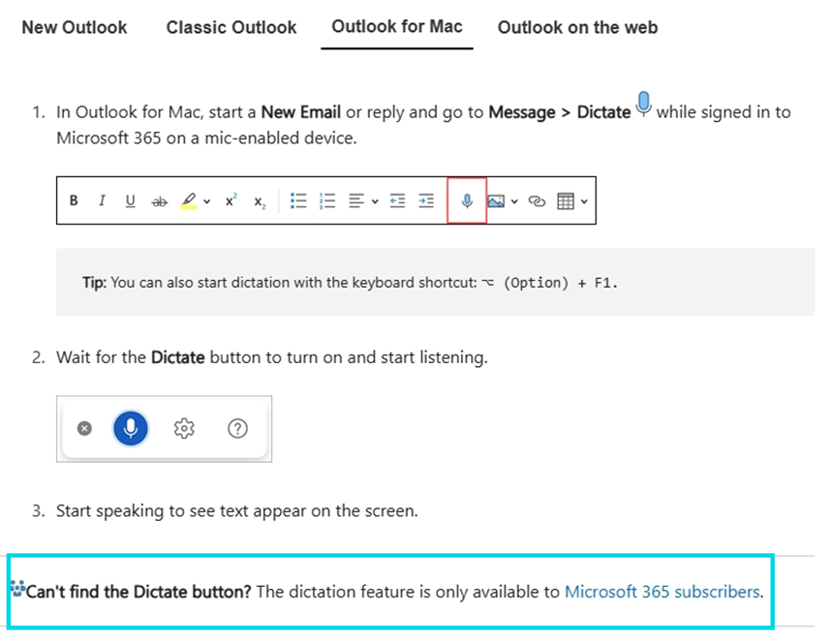Decrease the paragraph indent
Image resolution: width=831 pixels, height=644 pixels.
397,200
